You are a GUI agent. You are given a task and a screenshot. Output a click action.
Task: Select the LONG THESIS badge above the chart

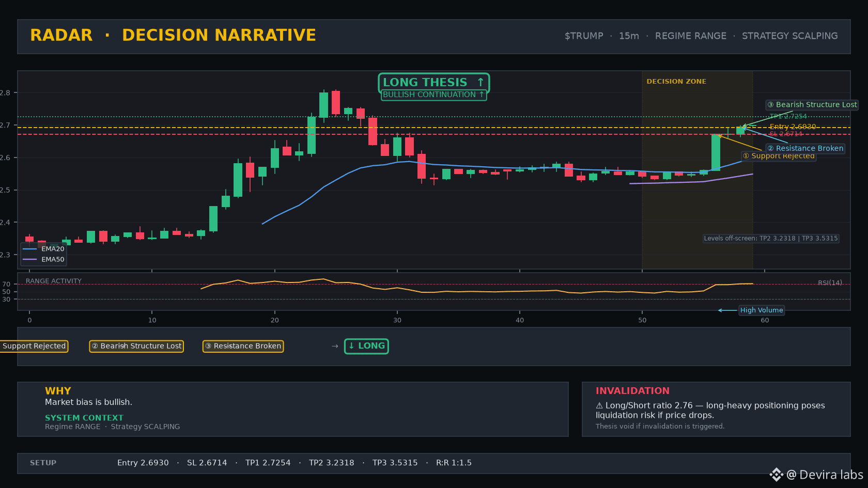433,83
